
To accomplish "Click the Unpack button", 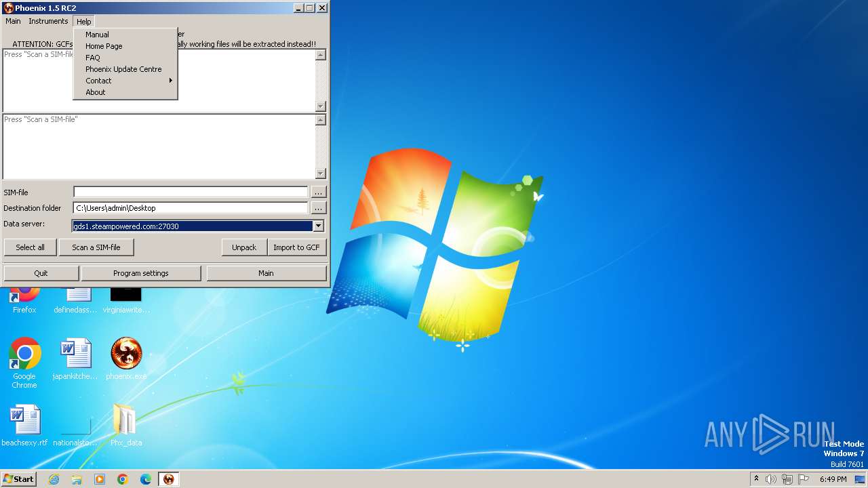I will click(x=244, y=247).
